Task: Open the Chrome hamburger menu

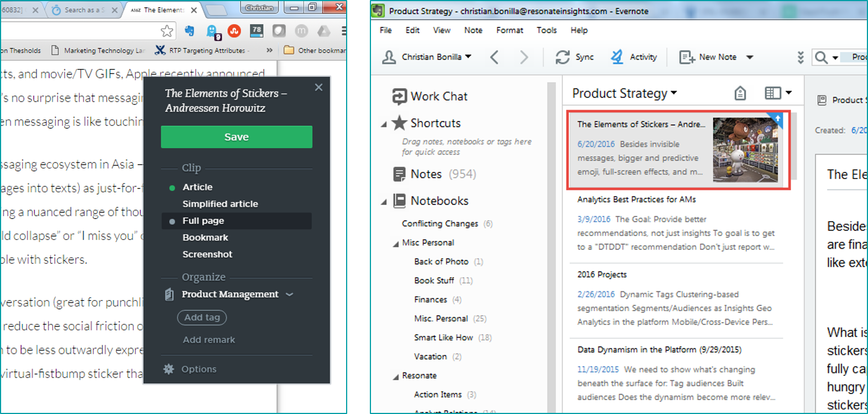Action: pos(344,31)
